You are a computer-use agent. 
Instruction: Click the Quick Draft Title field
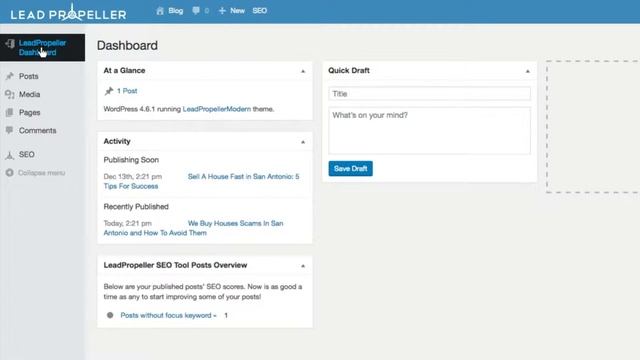pos(429,93)
